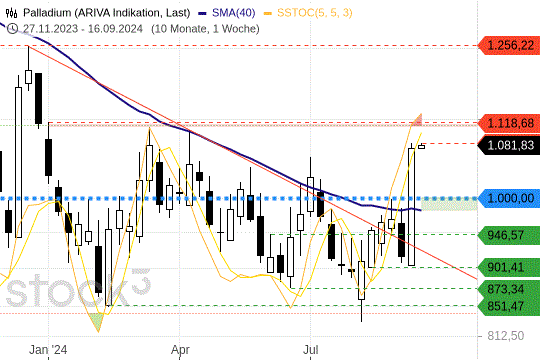Click the orange SSTOC legend color dash
Screen dimensions: 540x360
coord(268,14)
